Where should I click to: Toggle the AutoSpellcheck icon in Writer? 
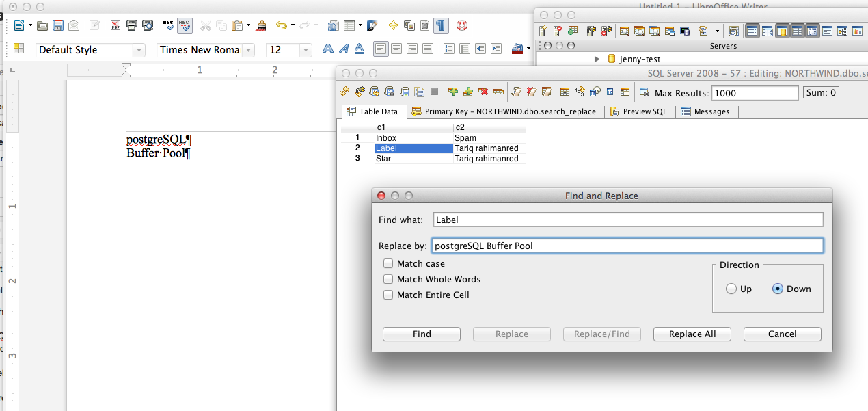[x=185, y=26]
